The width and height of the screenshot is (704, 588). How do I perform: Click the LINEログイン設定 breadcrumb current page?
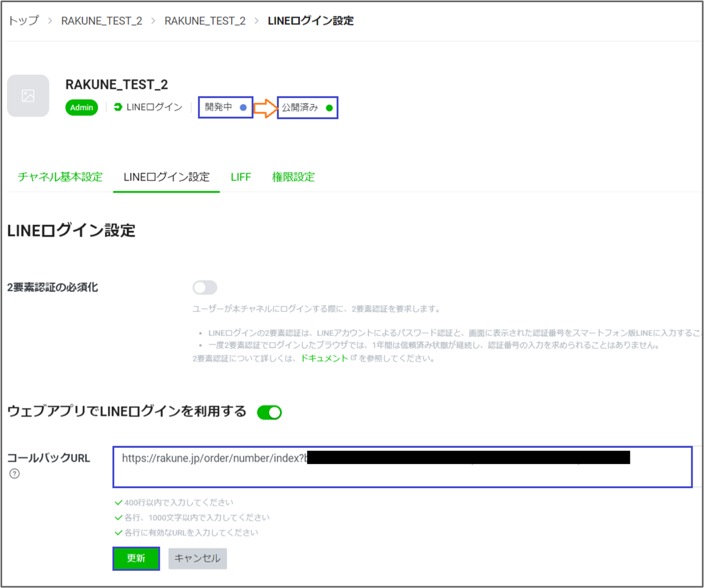311,21
